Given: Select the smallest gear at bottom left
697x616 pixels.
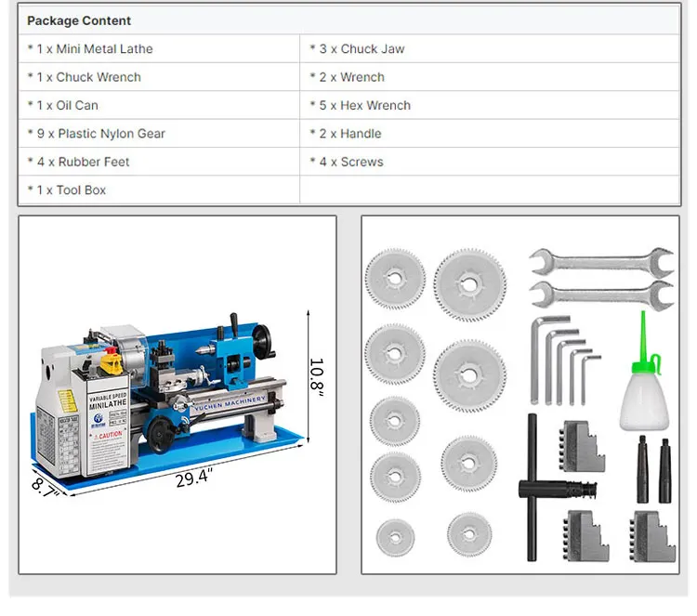Looking at the screenshot, I should pos(395,537).
